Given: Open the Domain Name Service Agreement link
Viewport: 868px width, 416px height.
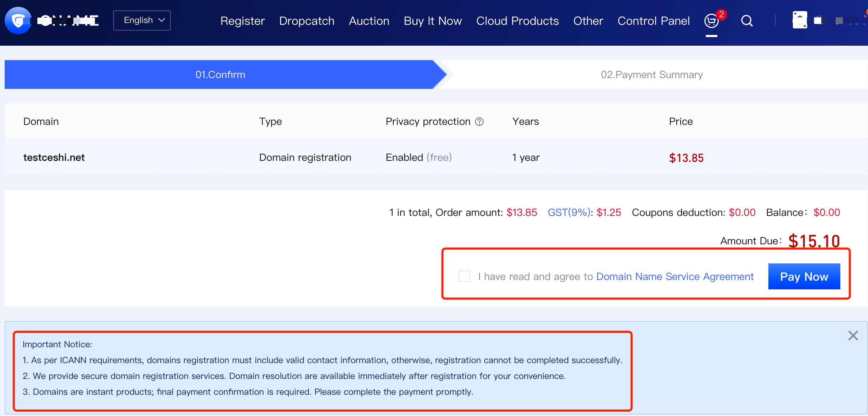Looking at the screenshot, I should pos(675,276).
